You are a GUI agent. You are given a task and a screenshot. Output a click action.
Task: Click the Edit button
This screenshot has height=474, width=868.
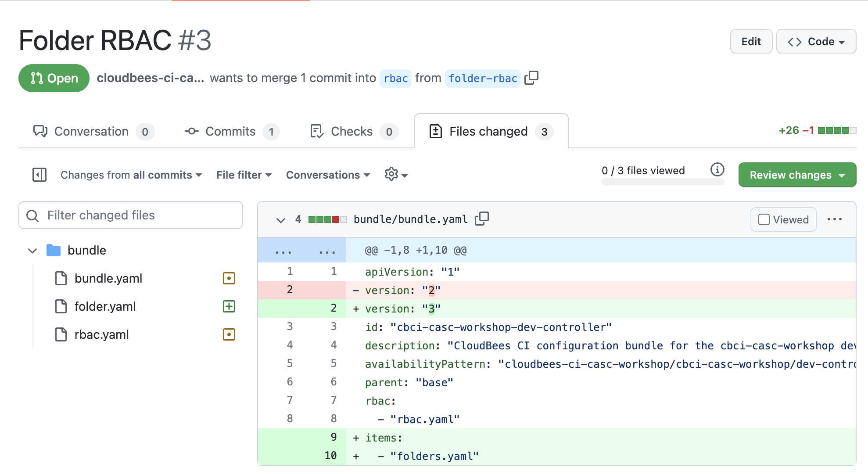751,41
